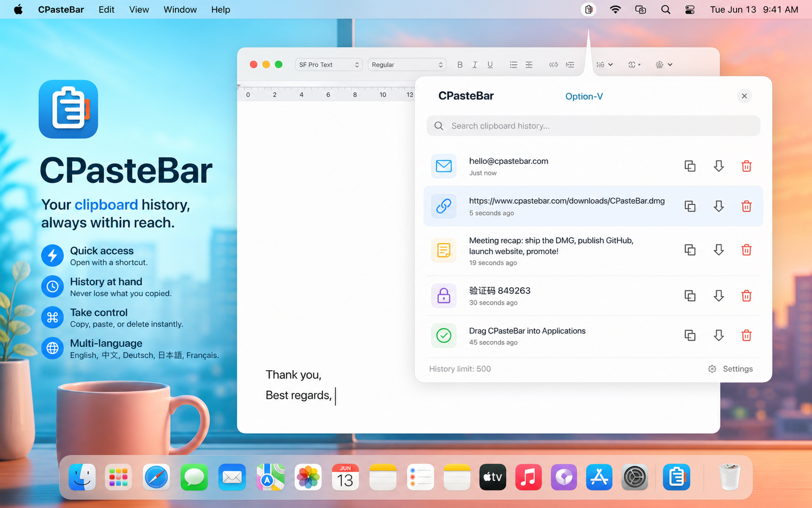Image resolution: width=812 pixels, height=508 pixels.
Task: Open the Regular font style dropdown
Action: 407,65
